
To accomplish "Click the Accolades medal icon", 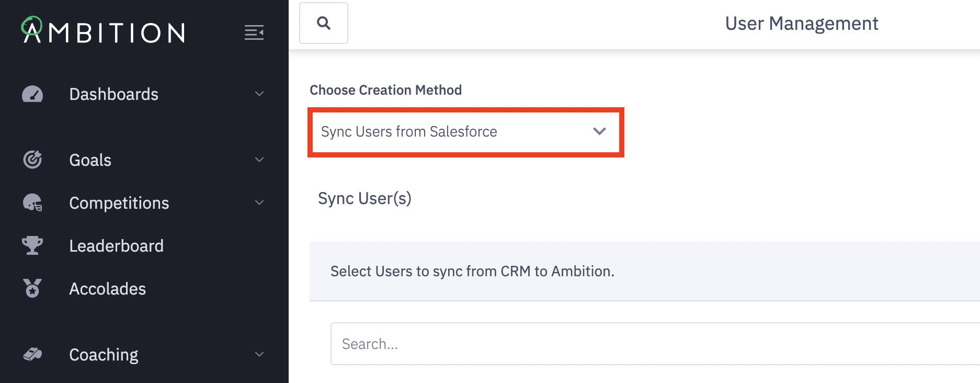I will pos(32,288).
